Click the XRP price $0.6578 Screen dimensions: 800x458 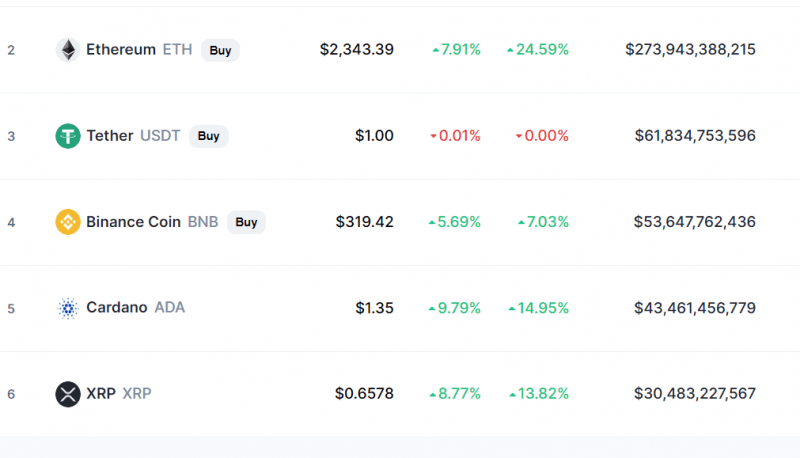coord(364,394)
